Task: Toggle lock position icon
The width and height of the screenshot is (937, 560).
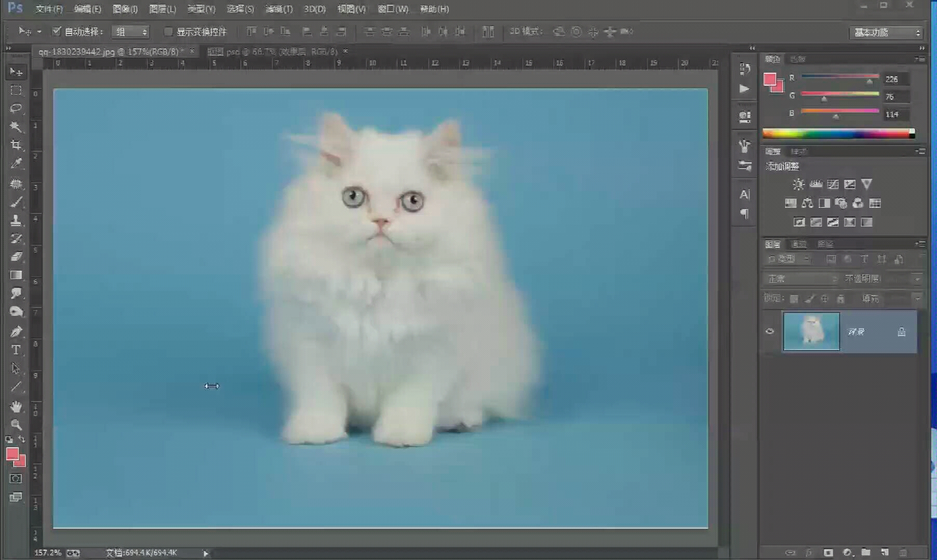Action: click(x=824, y=299)
